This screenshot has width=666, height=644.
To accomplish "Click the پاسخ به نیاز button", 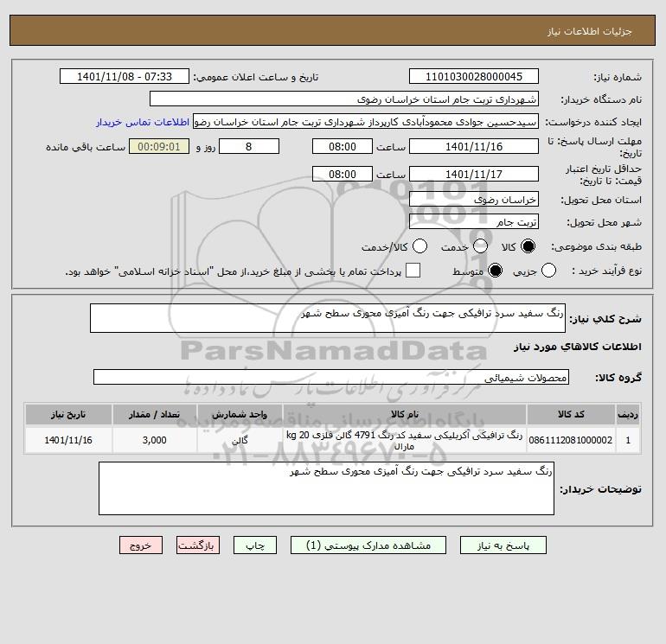I will click(x=503, y=545).
